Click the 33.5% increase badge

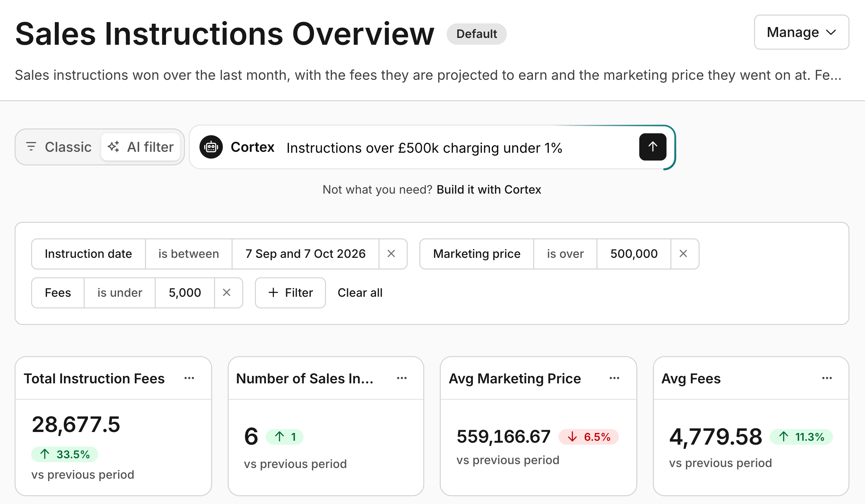coord(65,454)
